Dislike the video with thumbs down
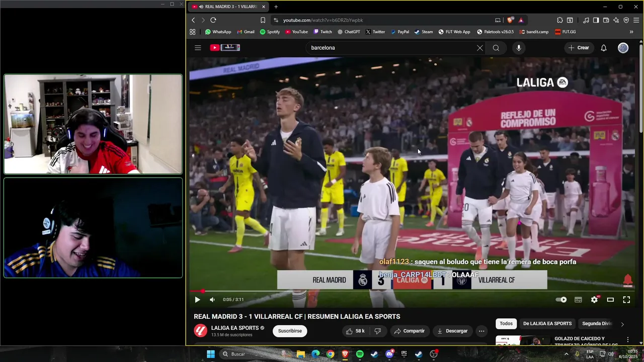Screen dimensions: 644x362 click(377, 331)
